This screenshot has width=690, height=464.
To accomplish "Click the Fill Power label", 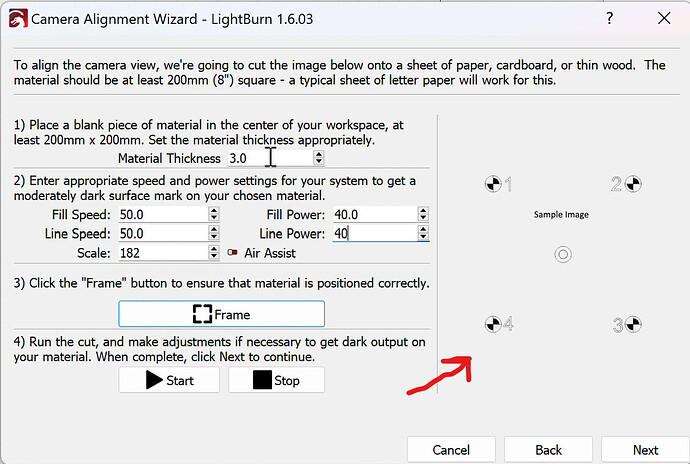I will point(296,215).
